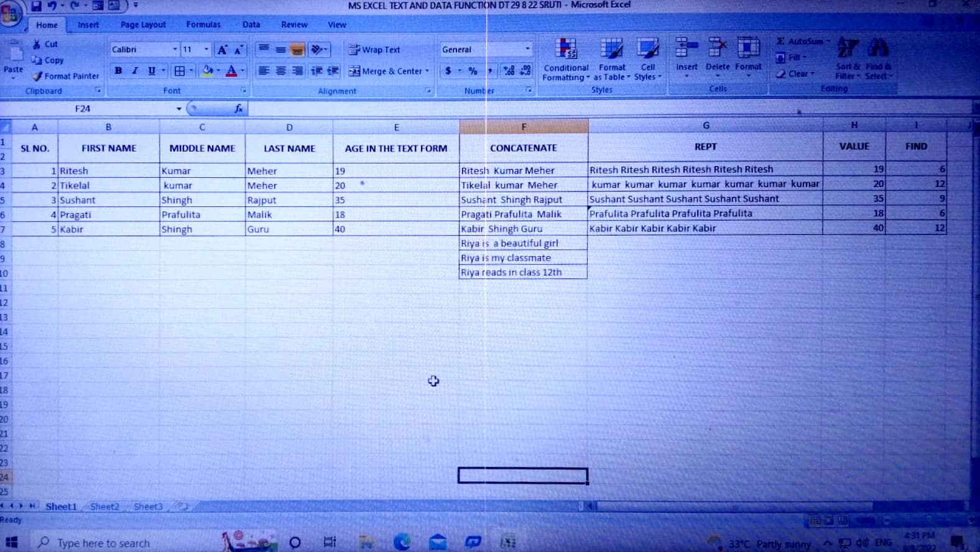Screen dimensions: 980x552
Task: Open the Name Box dropdown arrow
Action: click(x=179, y=109)
